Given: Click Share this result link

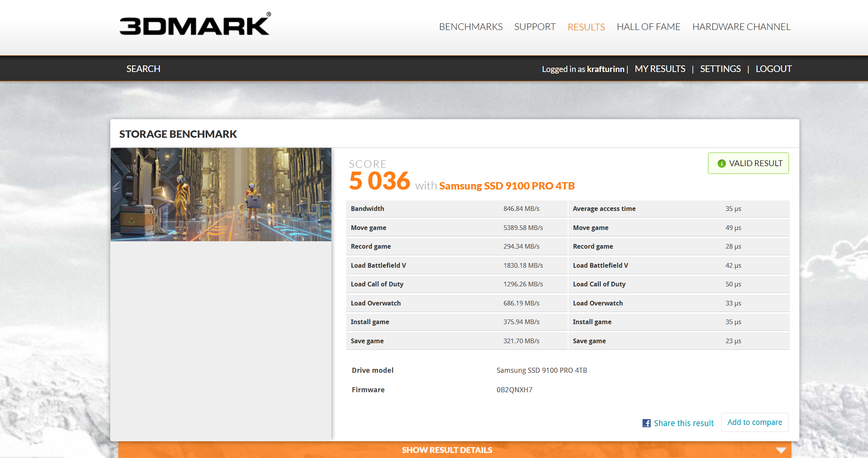Looking at the screenshot, I should pyautogui.click(x=683, y=423).
